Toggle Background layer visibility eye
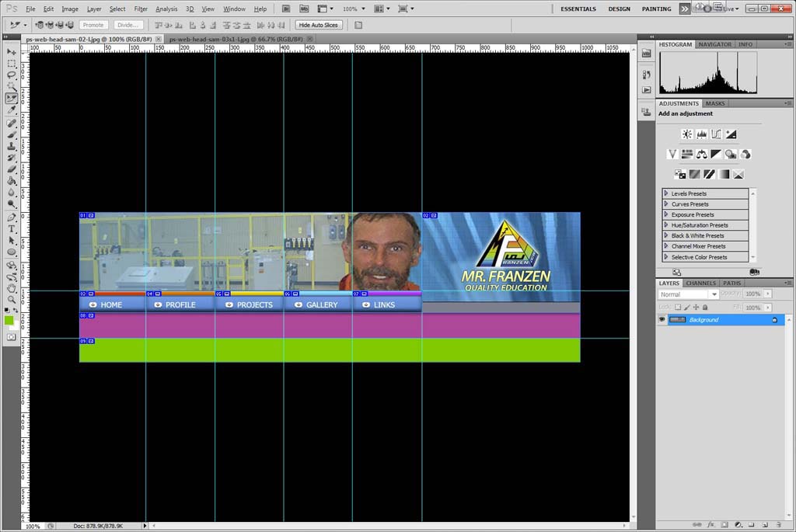This screenshot has height=532, width=796. tap(662, 319)
